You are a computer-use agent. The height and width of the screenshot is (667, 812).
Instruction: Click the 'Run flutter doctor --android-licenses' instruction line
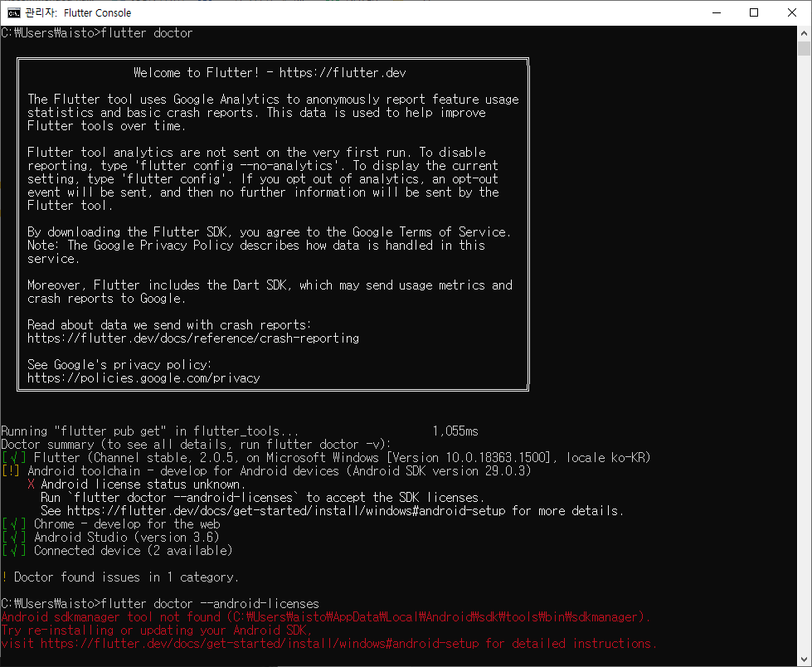pyautogui.click(x=263, y=498)
